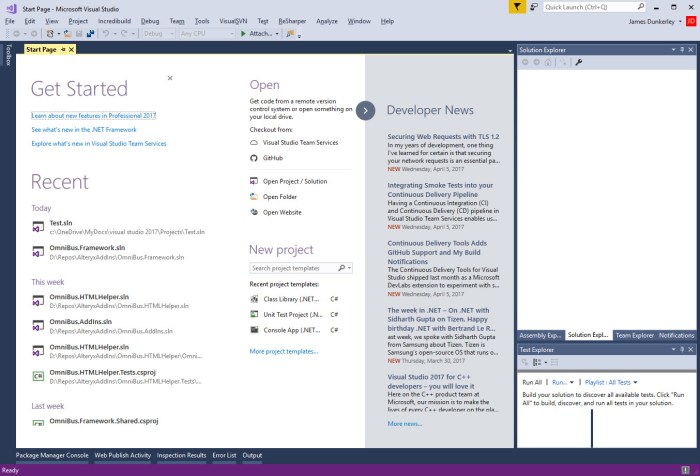This screenshot has height=476, width=700.
Task: Click the Test Explorer group-by icon
Action: coord(537,363)
